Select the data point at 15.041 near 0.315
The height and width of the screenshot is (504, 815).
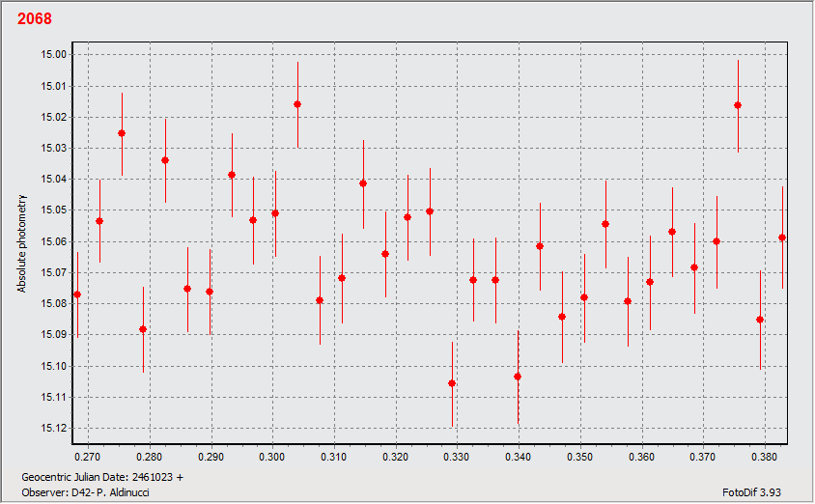363,183
